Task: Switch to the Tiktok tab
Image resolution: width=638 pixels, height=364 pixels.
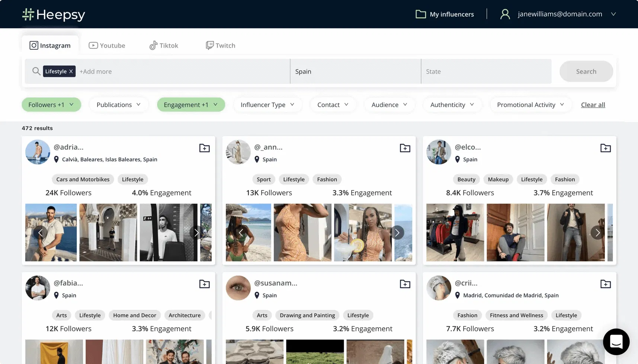Action: 164,45
